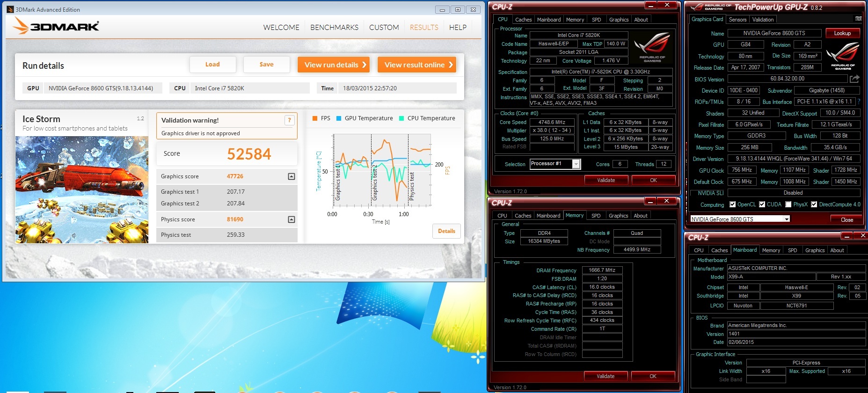868x393 pixels.
Task: Open Mainboard tab in CPU-Z Memory window
Action: tap(548, 216)
